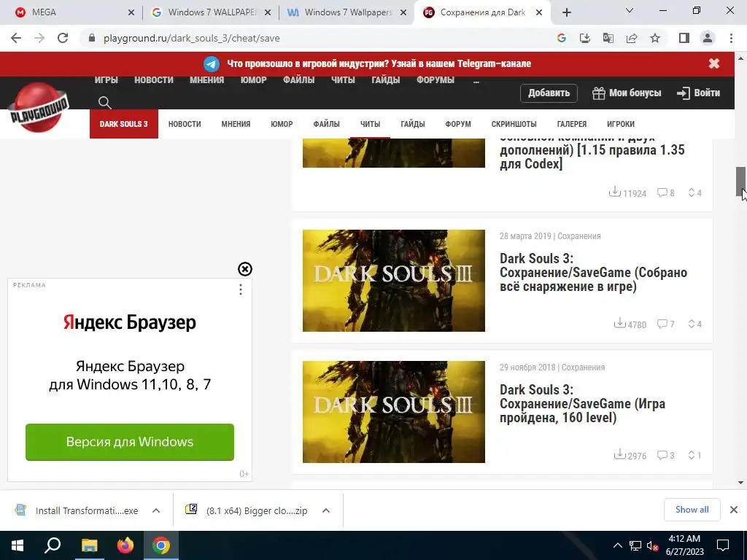Click the muted volume tray icon
Screen dimensions: 747x560
(x=653, y=545)
